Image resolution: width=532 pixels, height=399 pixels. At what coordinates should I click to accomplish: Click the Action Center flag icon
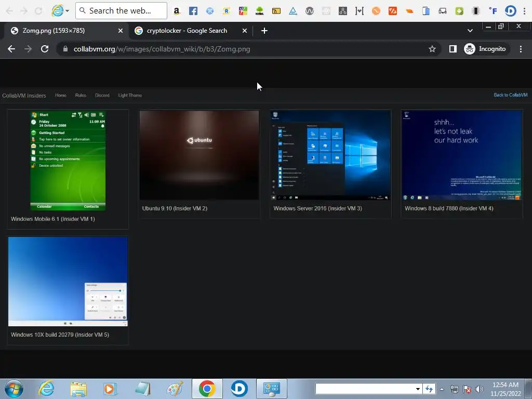467,389
